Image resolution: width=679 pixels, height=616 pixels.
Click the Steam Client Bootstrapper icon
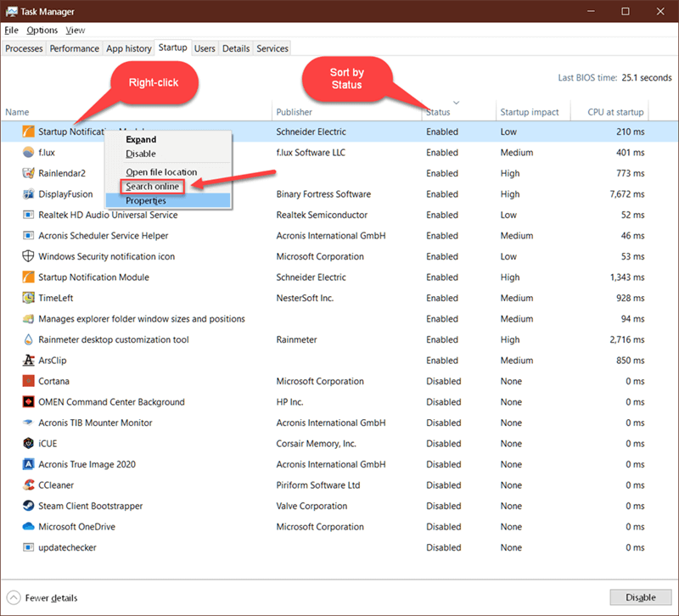pyautogui.click(x=28, y=506)
